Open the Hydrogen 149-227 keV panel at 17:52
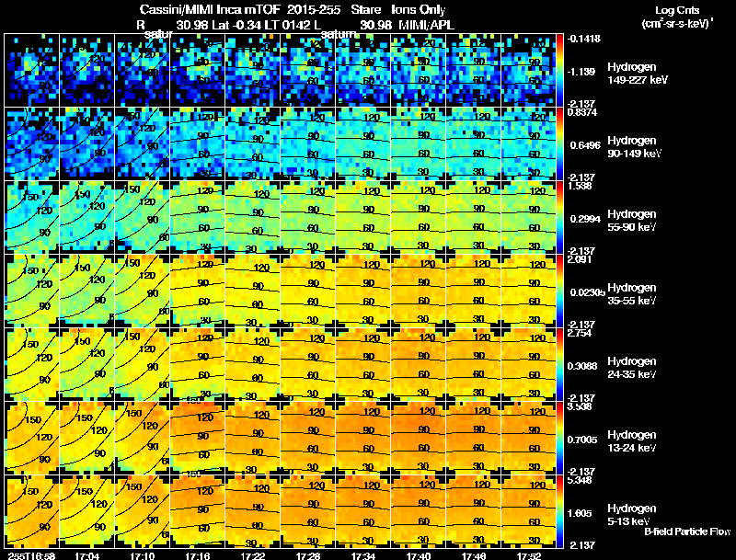 [x=528, y=70]
